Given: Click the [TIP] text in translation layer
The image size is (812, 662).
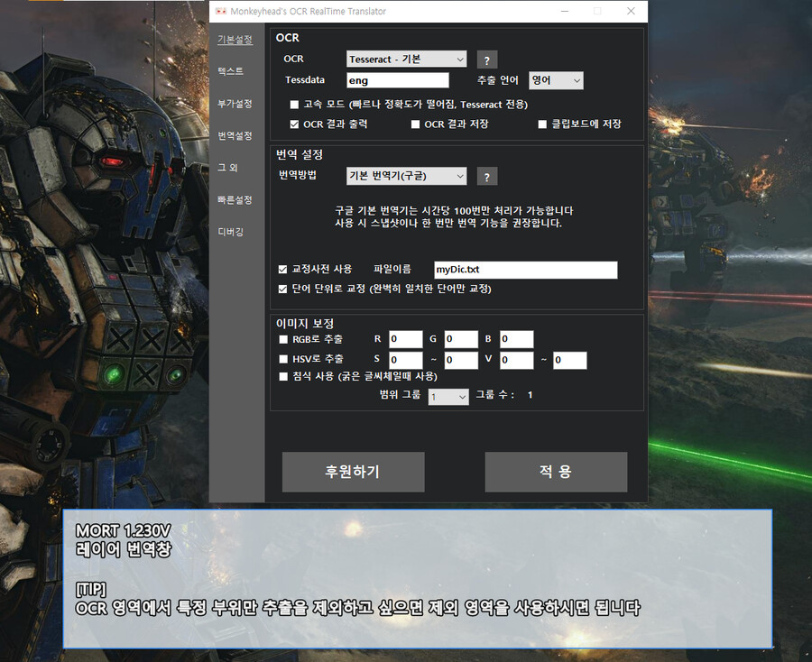Looking at the screenshot, I should pos(90,589).
